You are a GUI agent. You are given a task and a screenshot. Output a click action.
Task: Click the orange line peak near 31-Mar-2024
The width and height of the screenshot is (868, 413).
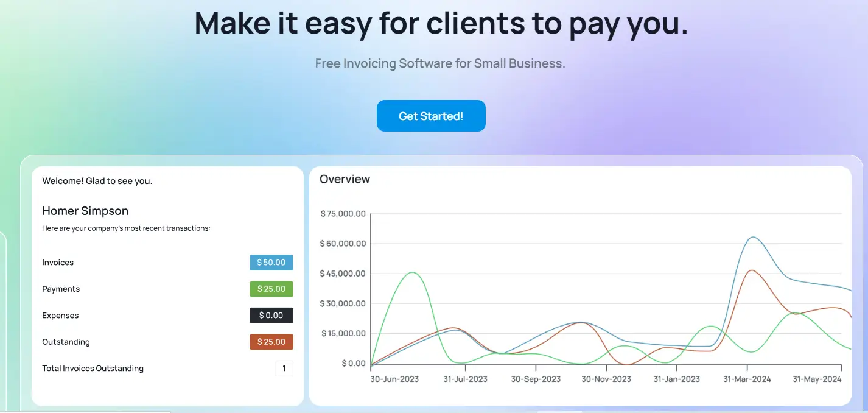coord(751,269)
